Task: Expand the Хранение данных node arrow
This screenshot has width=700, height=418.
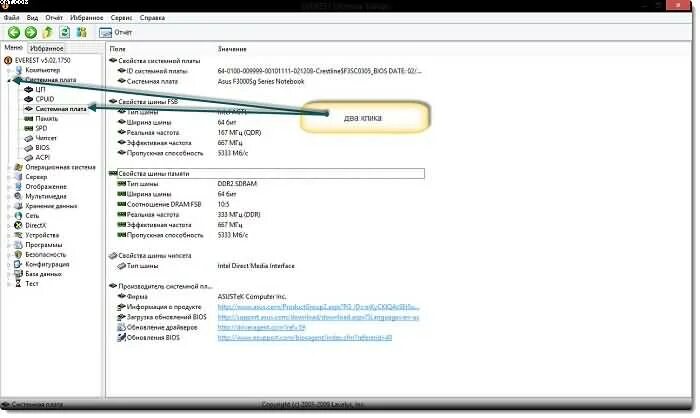Action: point(9,206)
